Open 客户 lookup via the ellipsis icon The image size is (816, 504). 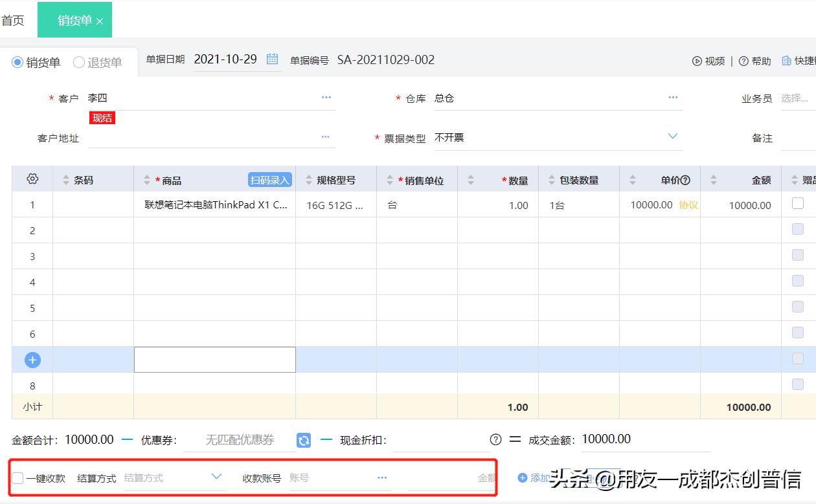(x=326, y=97)
